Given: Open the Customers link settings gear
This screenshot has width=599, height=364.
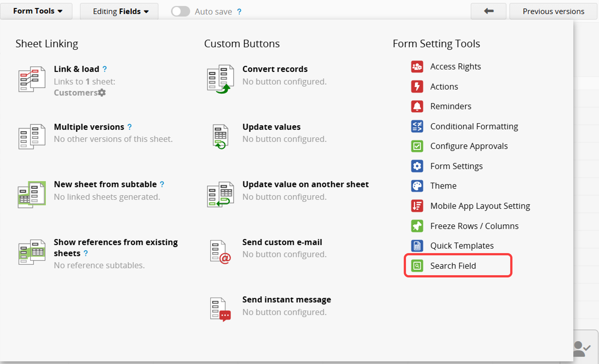Looking at the screenshot, I should point(102,93).
